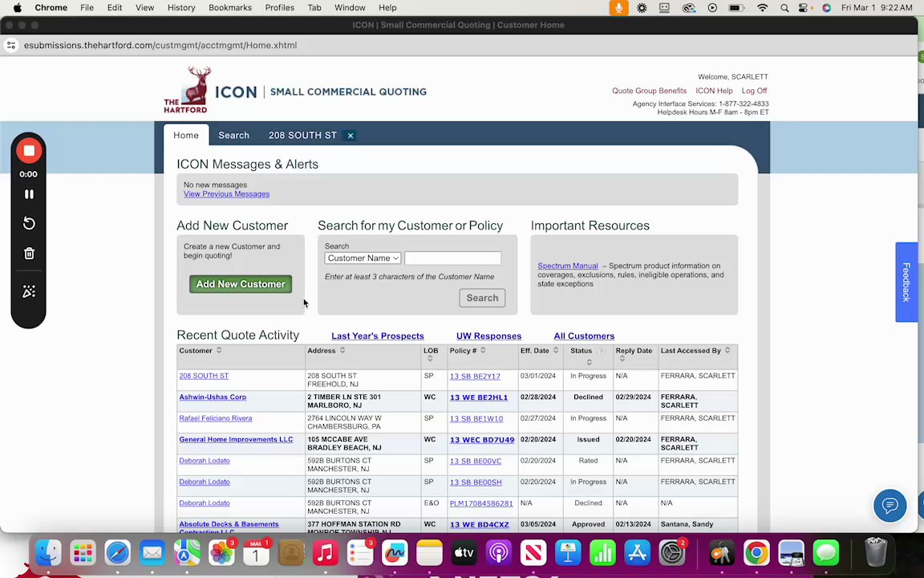Screen dimensions: 924x578
Task: Open General Home Improvements LLC customer
Action: 236,439
